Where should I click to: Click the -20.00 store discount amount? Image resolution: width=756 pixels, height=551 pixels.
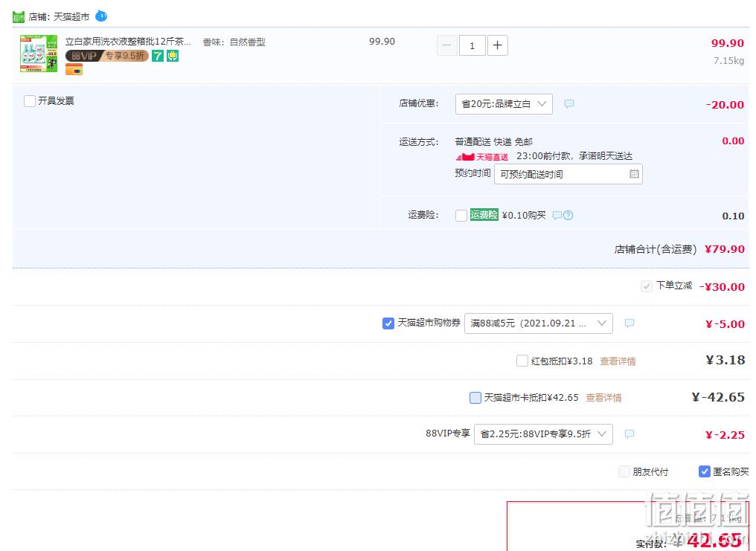(725, 105)
